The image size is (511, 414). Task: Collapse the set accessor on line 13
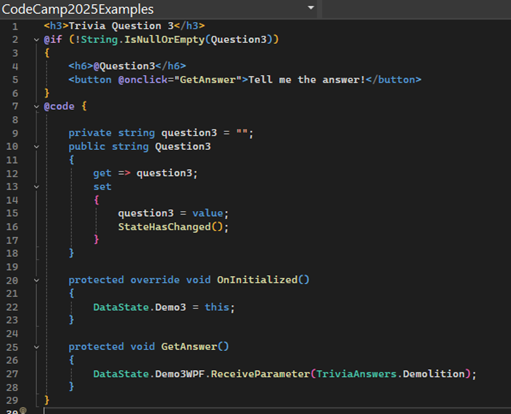click(x=36, y=187)
